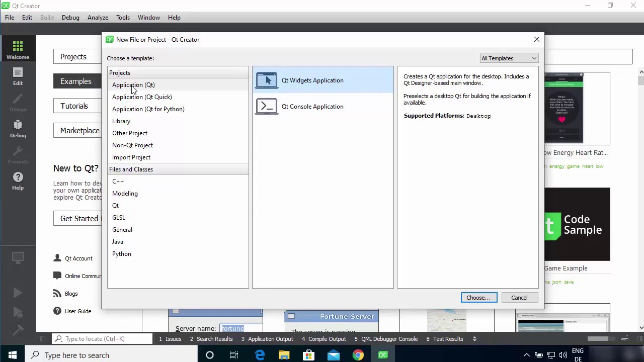This screenshot has height=362, width=644.
Task: Open File Explorer from taskbar
Action: pos(284,355)
